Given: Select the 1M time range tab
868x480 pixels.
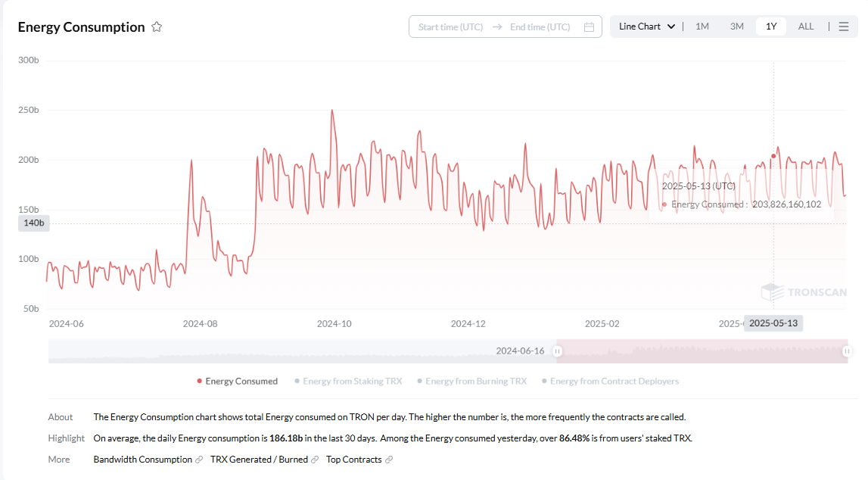Looking at the screenshot, I should 702,26.
